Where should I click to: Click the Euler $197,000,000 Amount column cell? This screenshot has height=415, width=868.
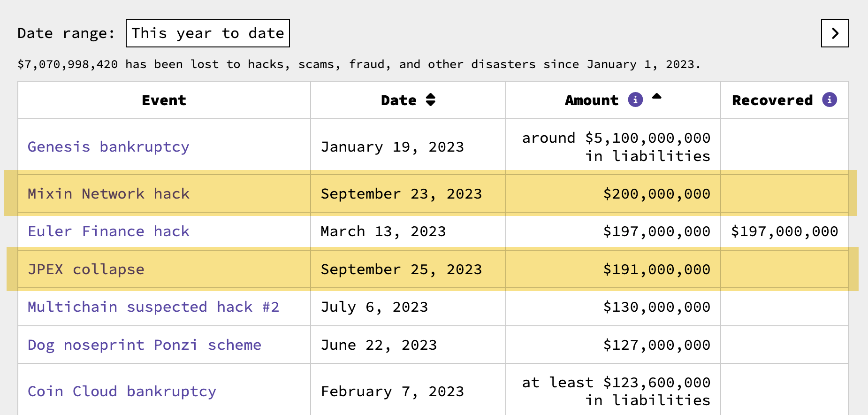613,231
